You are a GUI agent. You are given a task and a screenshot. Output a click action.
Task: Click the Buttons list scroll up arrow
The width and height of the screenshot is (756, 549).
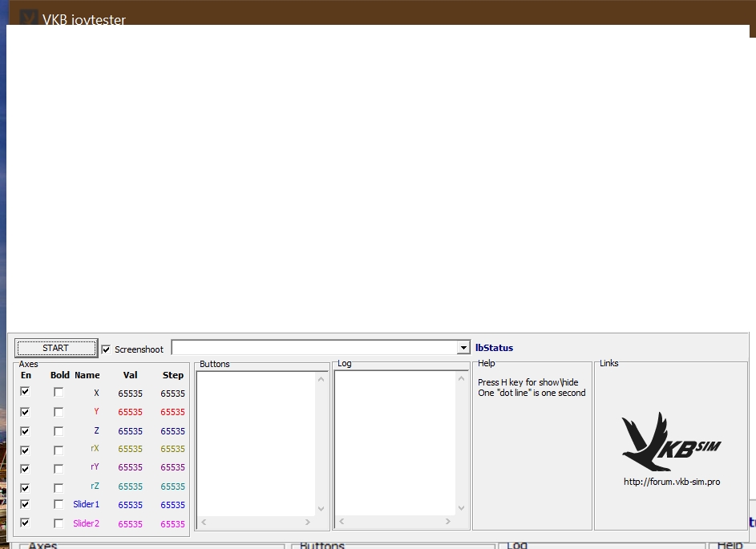pos(321,379)
